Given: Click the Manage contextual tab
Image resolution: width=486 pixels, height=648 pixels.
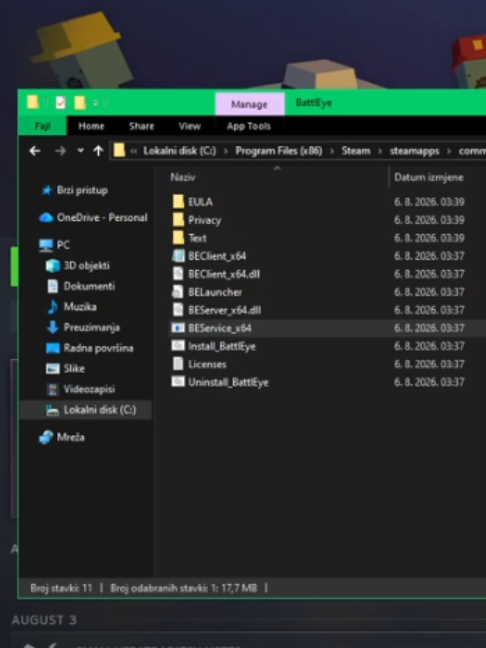Looking at the screenshot, I should click(249, 104).
